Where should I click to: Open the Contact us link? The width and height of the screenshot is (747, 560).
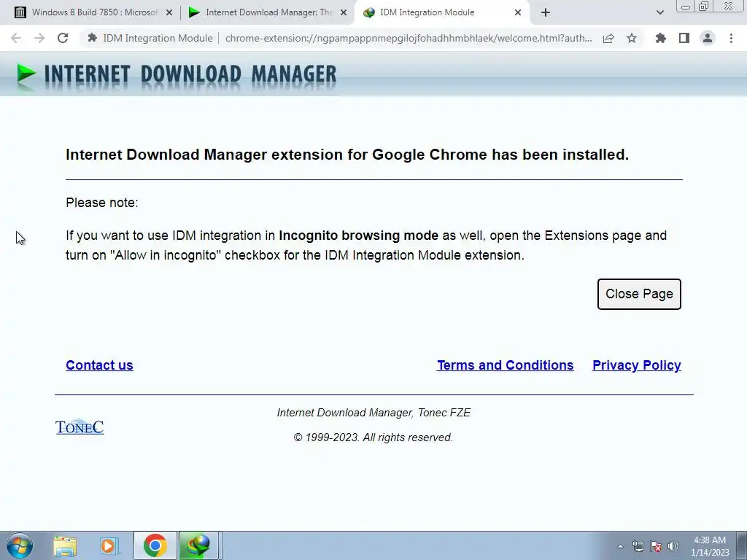tap(99, 365)
